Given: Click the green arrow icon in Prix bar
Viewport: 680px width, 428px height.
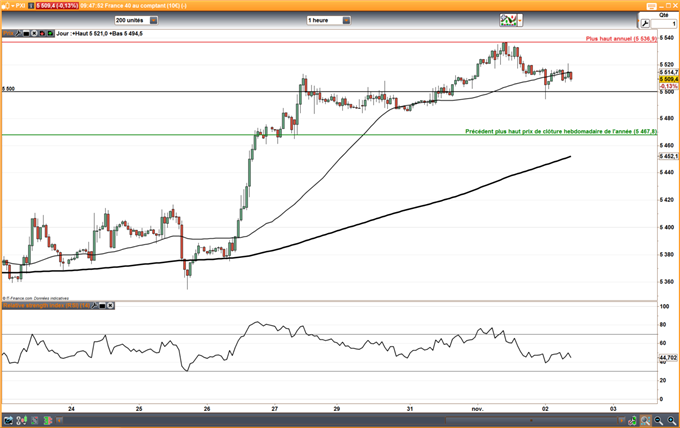Looking at the screenshot, I should tap(50, 33).
